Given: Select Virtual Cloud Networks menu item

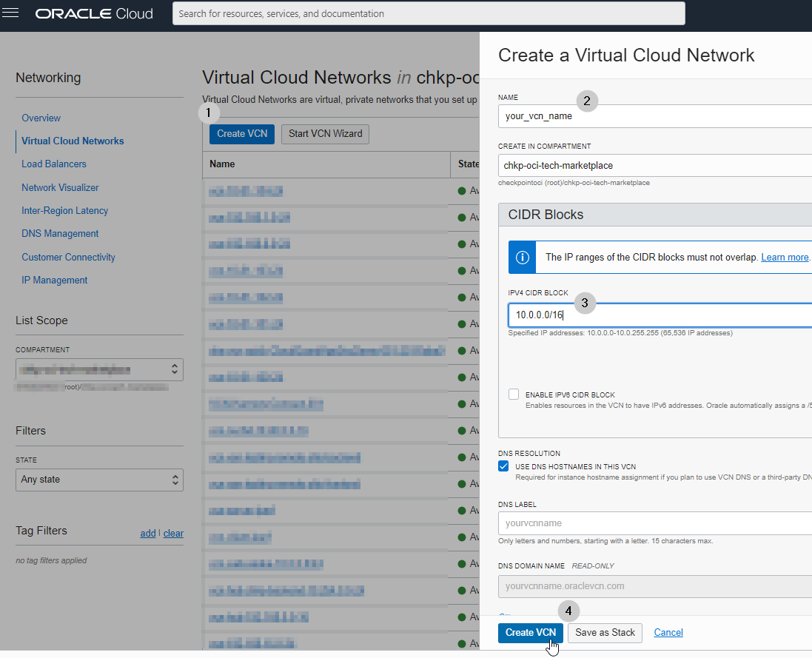Looking at the screenshot, I should pyautogui.click(x=73, y=141).
